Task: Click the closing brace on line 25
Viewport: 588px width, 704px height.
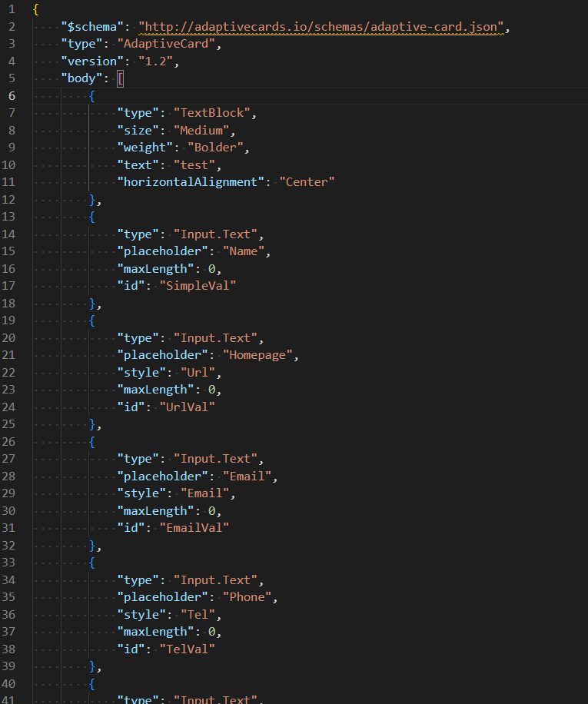Action: coord(92,424)
